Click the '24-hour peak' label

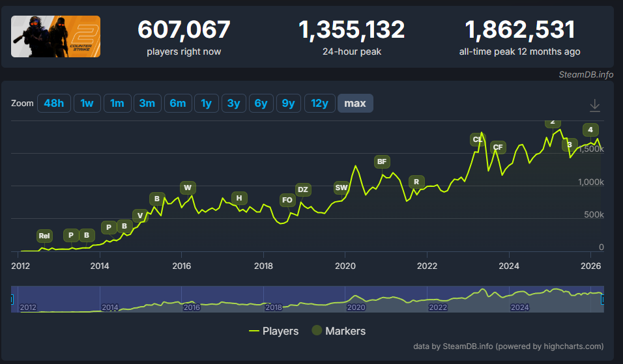point(352,51)
